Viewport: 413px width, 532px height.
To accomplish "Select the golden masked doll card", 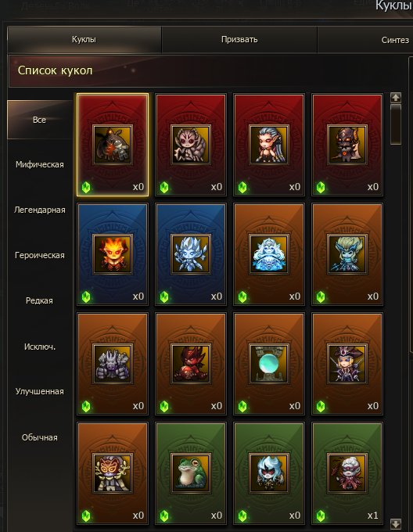I will pos(113,473).
